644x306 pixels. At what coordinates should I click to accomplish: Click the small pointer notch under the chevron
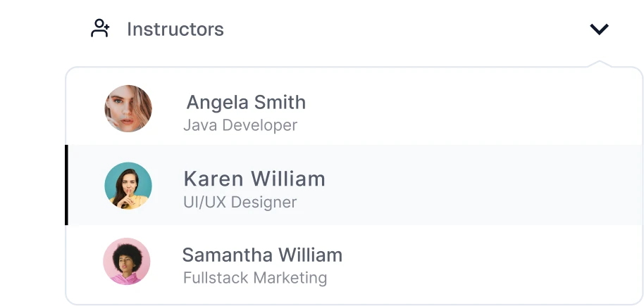coord(599,63)
